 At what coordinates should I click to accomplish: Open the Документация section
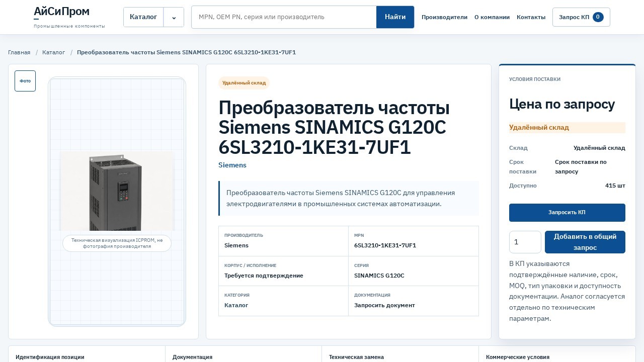192,357
